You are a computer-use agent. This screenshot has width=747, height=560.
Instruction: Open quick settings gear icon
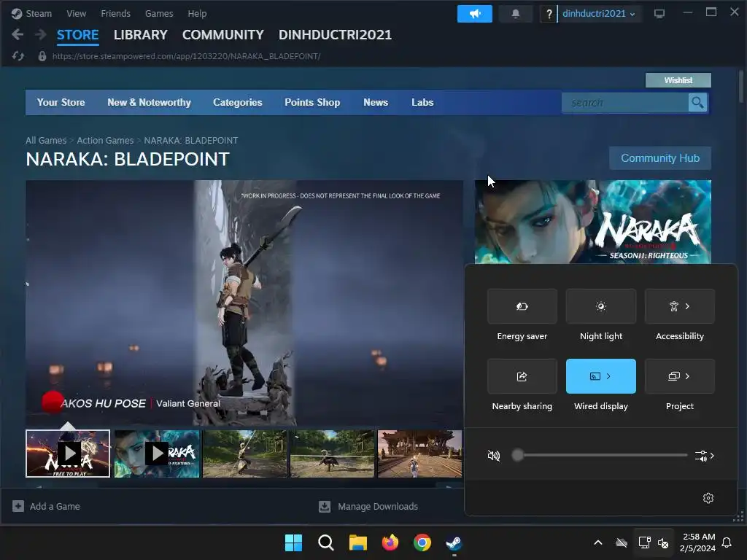708,498
